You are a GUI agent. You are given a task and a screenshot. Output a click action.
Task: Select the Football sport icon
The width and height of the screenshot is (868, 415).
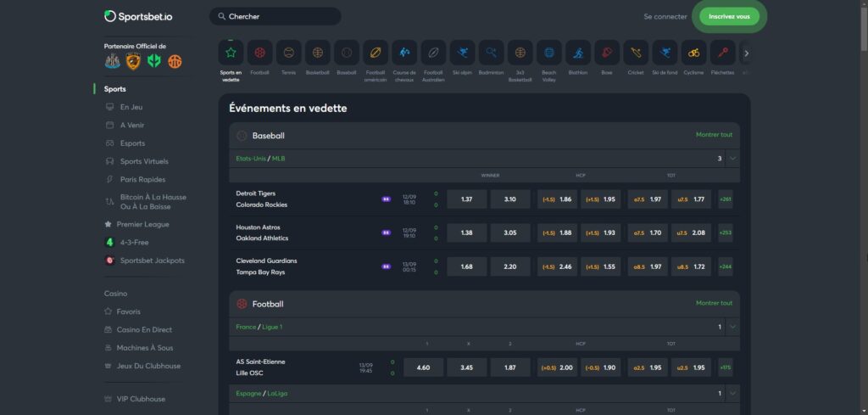pos(259,53)
